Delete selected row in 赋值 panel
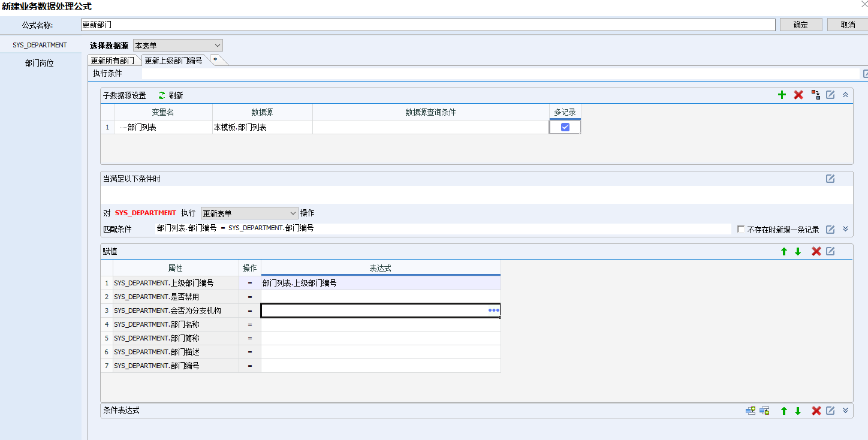Image resolution: width=868 pixels, height=440 pixels. click(816, 251)
